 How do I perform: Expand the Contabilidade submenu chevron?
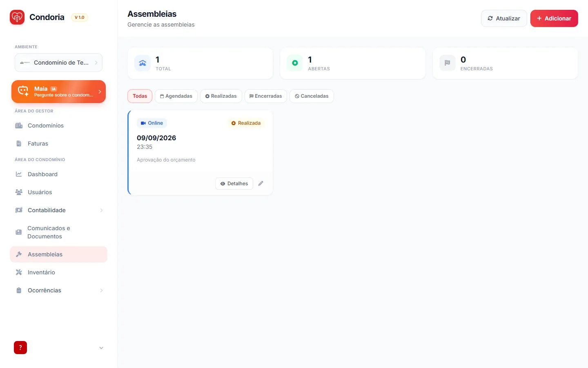[x=101, y=210]
